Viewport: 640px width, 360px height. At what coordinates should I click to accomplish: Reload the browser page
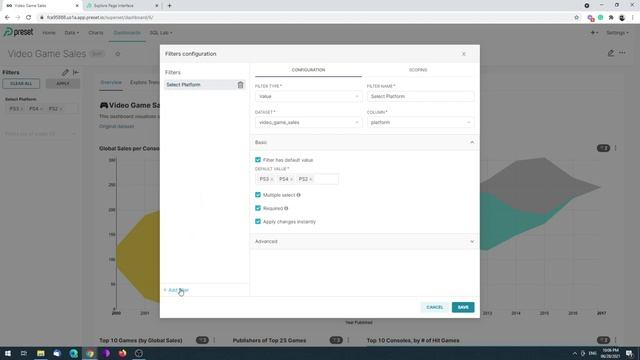pos(28,18)
